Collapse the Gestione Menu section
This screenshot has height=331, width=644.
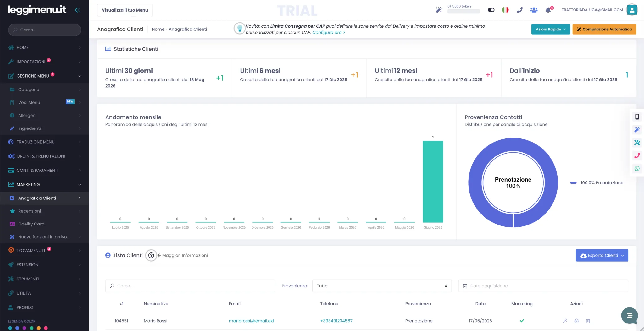pos(44,76)
